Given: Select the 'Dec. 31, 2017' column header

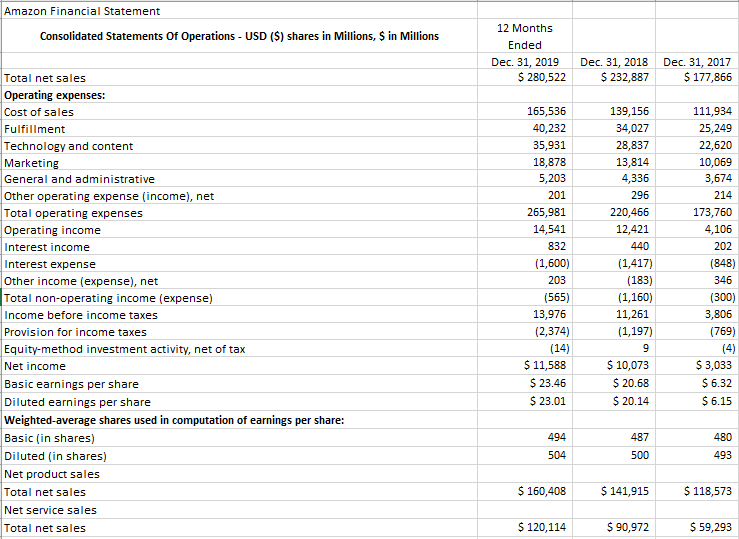Looking at the screenshot, I should (x=697, y=62).
